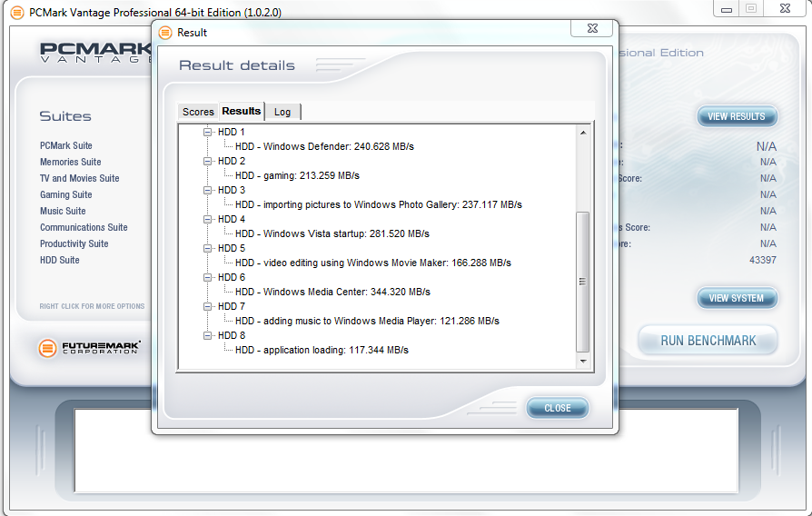Collapse the HDD 3 tree node
This screenshot has width=812, height=516.
[x=207, y=190]
